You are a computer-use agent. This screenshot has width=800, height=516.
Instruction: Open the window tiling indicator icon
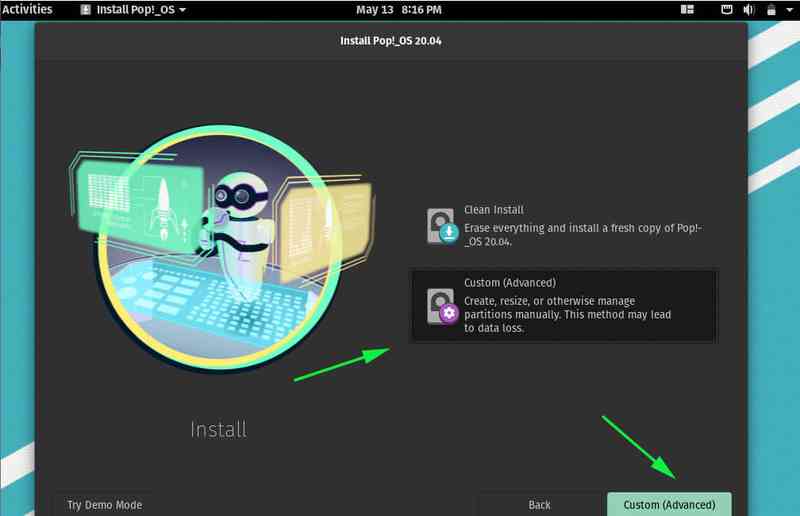coord(687,10)
